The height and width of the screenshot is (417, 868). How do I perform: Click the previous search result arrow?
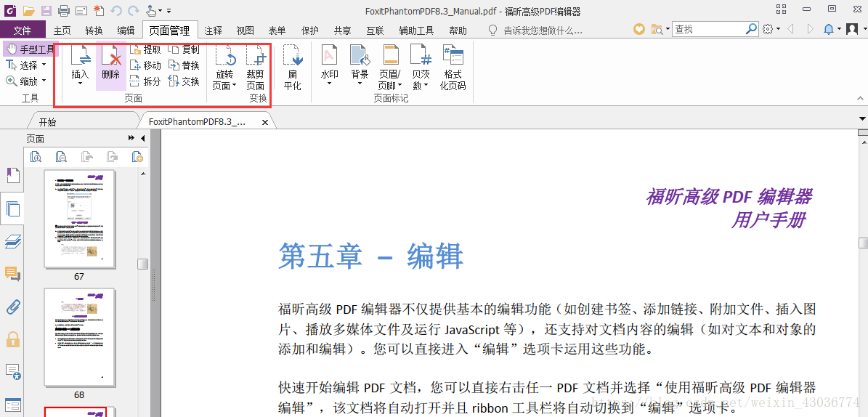click(x=790, y=29)
